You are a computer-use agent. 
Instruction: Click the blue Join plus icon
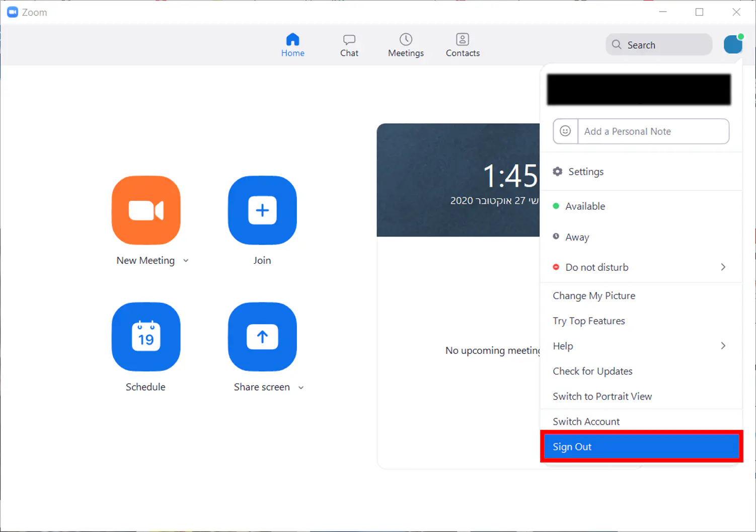click(262, 210)
